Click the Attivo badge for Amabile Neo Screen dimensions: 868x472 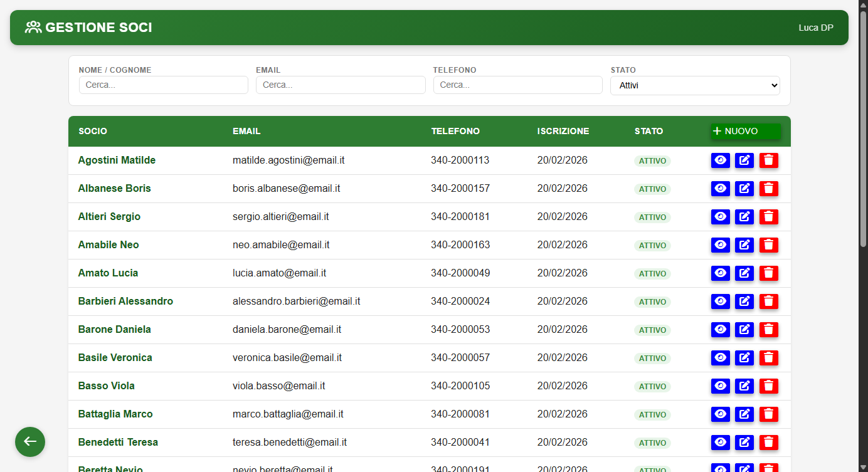click(652, 246)
